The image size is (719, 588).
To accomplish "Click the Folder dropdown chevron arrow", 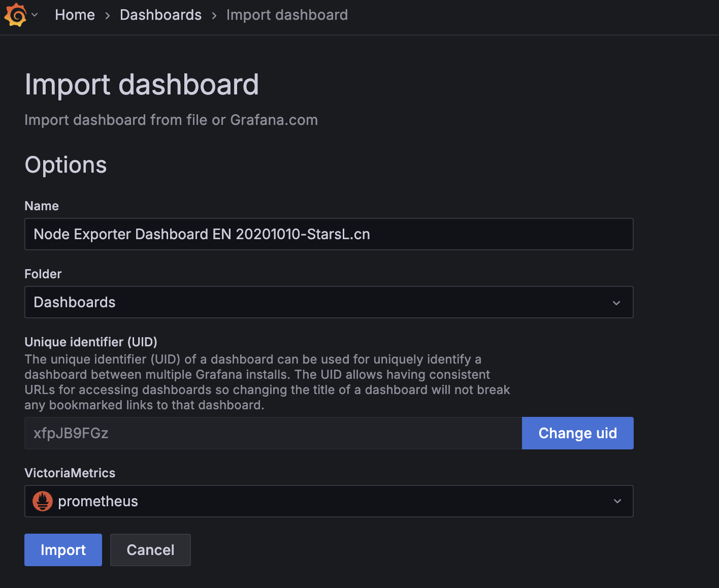I will (616, 303).
